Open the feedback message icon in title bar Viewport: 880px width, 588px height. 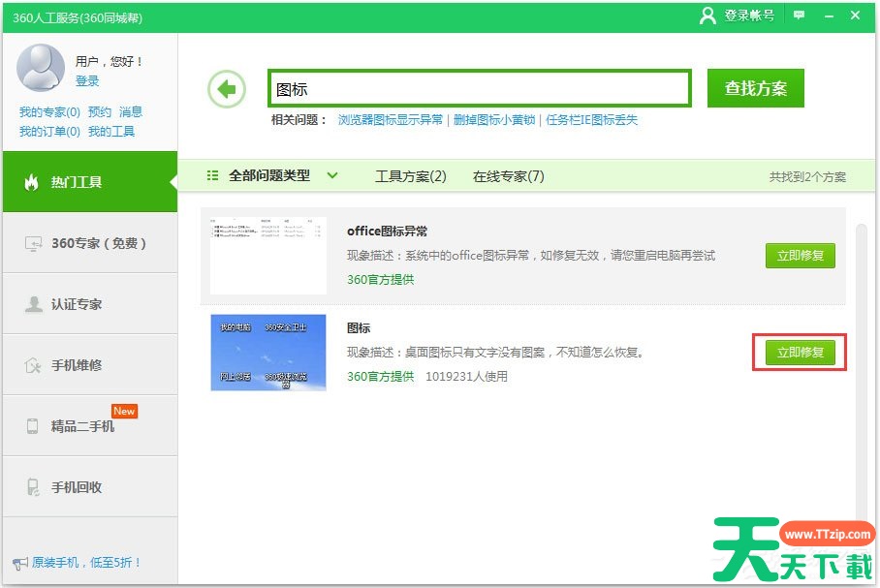(x=799, y=15)
